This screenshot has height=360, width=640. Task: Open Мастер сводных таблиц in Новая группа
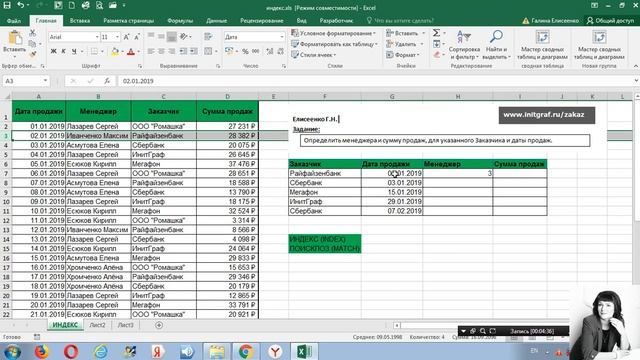pos(599,45)
